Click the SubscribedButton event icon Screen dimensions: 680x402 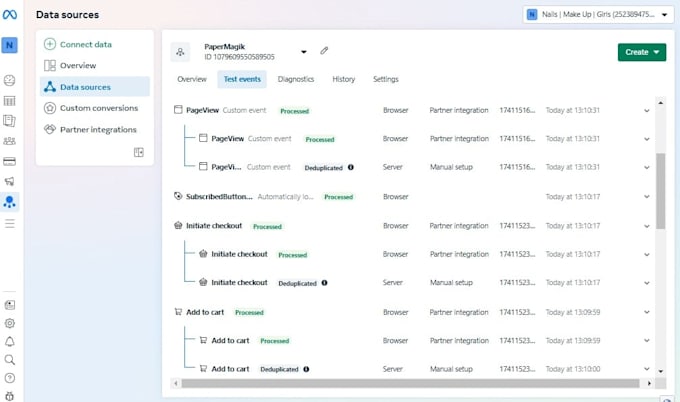tap(178, 196)
